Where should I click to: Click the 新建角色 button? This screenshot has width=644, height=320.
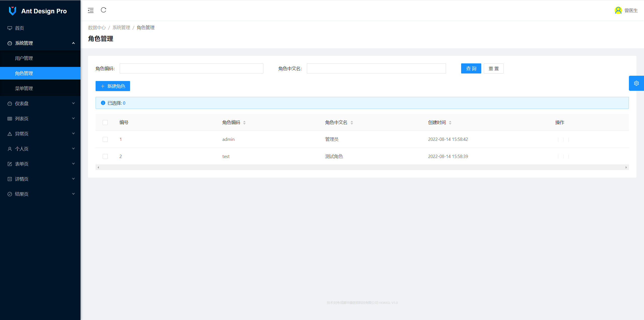point(113,86)
